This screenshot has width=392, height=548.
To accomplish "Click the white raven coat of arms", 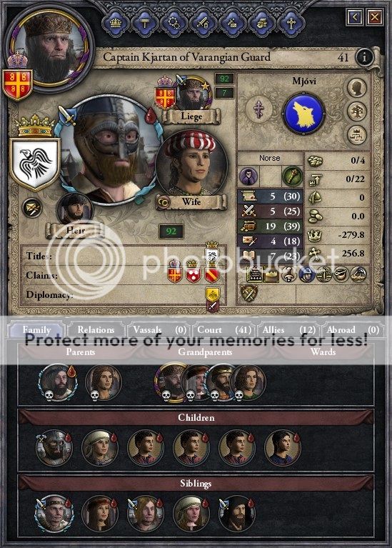I will (x=34, y=164).
